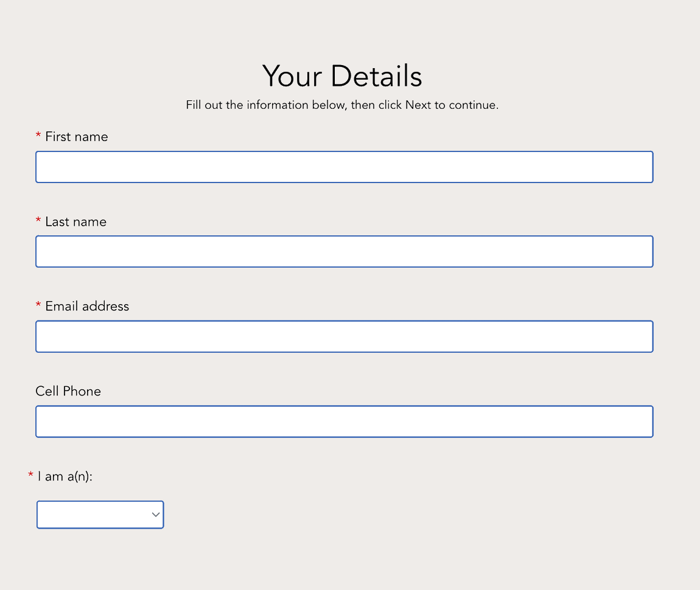This screenshot has height=590, width=700.
Task: Click inside the Last name input field
Action: pos(344,251)
